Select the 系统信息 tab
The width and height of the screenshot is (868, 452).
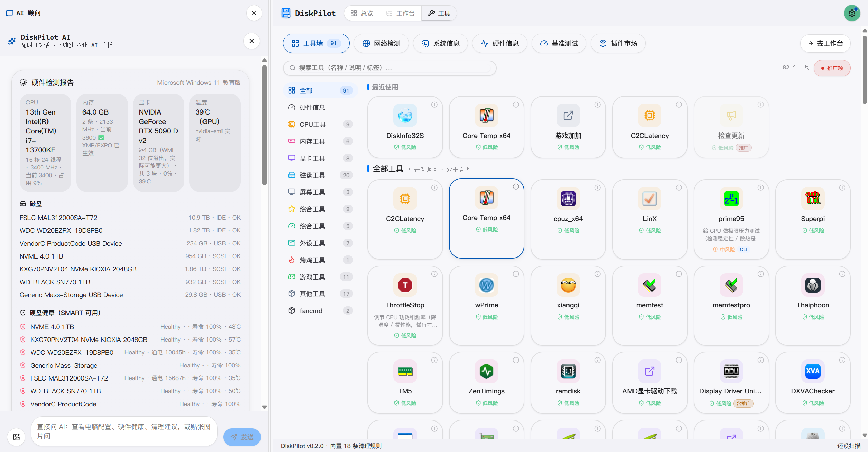click(440, 43)
